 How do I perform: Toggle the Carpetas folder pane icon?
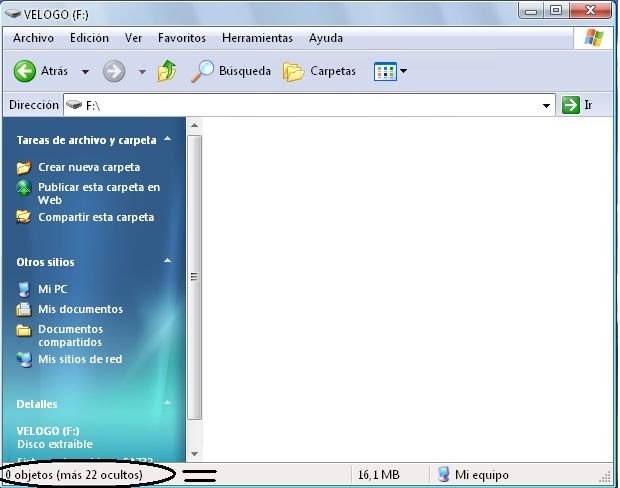click(293, 72)
